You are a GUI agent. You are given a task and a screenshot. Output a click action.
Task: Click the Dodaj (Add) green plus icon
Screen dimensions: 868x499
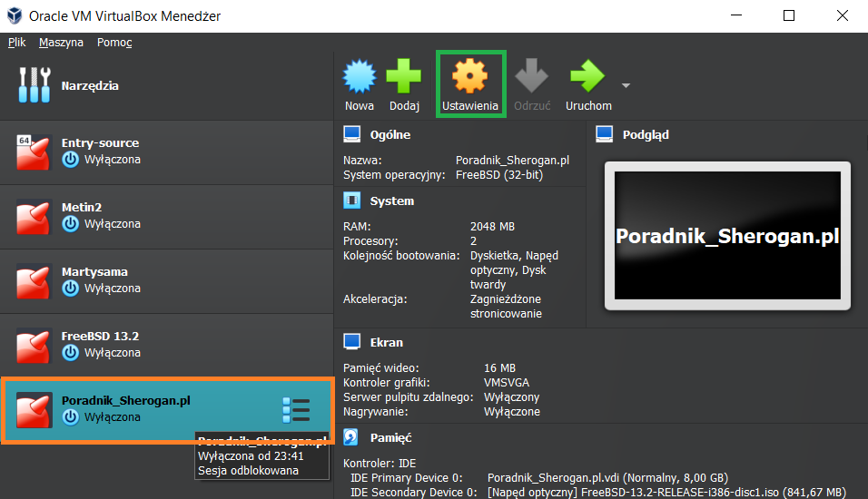pos(404,77)
